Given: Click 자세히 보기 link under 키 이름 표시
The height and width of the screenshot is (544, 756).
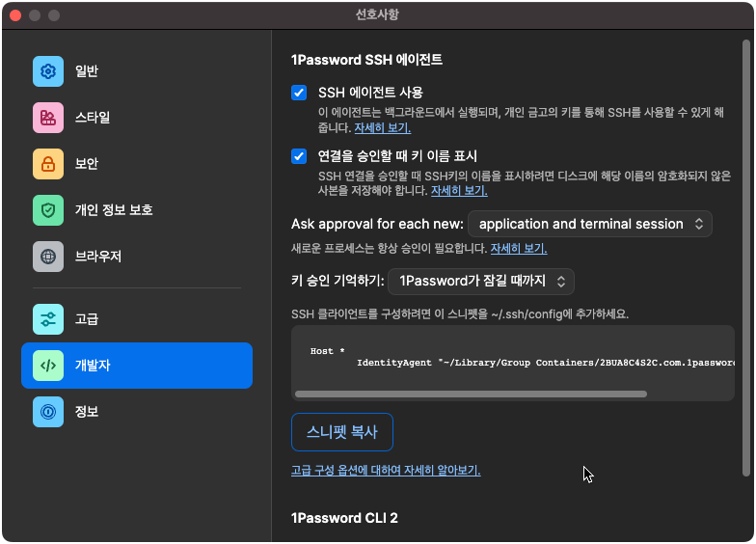Looking at the screenshot, I should click(x=459, y=191).
